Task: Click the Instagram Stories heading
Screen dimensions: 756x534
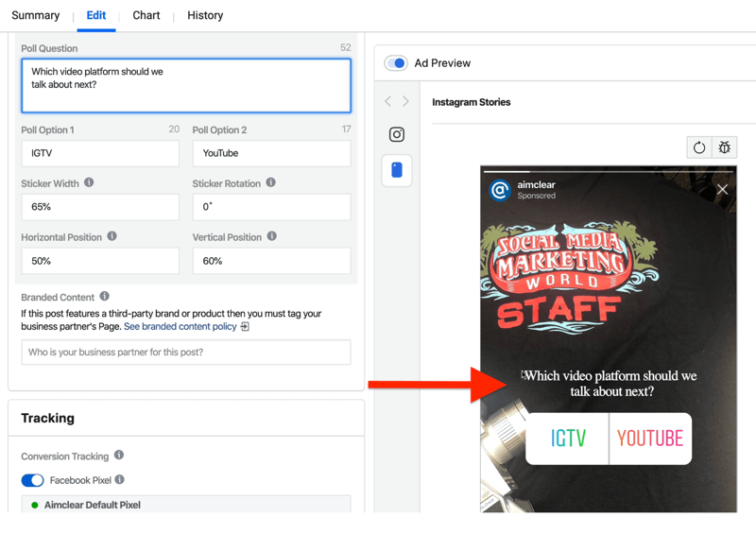Action: coord(471,102)
